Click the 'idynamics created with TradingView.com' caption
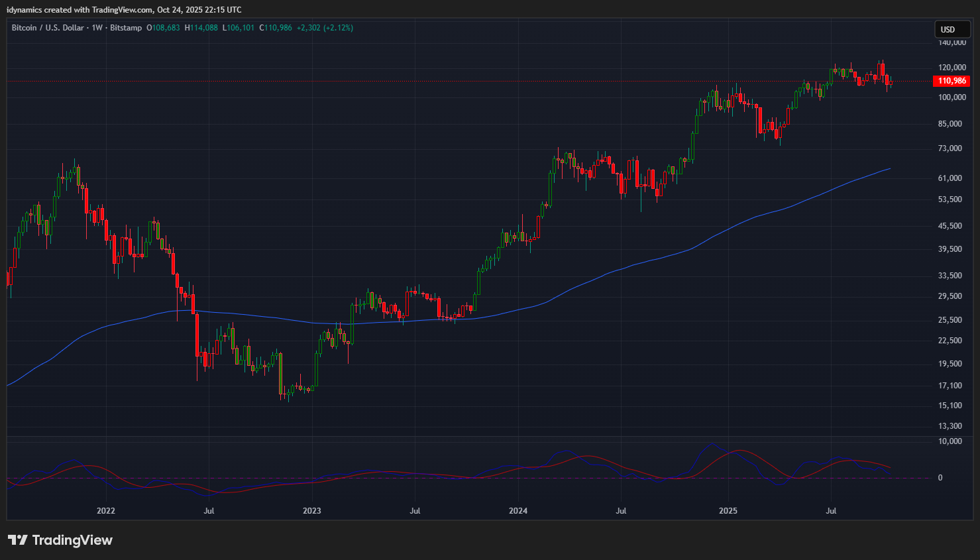Viewport: 980px width, 560px height. pos(124,10)
